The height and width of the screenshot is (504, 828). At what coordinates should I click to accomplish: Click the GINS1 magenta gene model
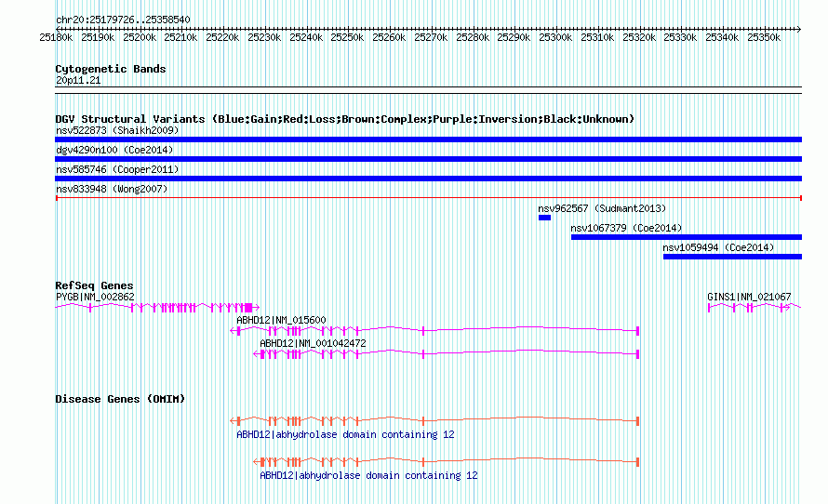755,307
